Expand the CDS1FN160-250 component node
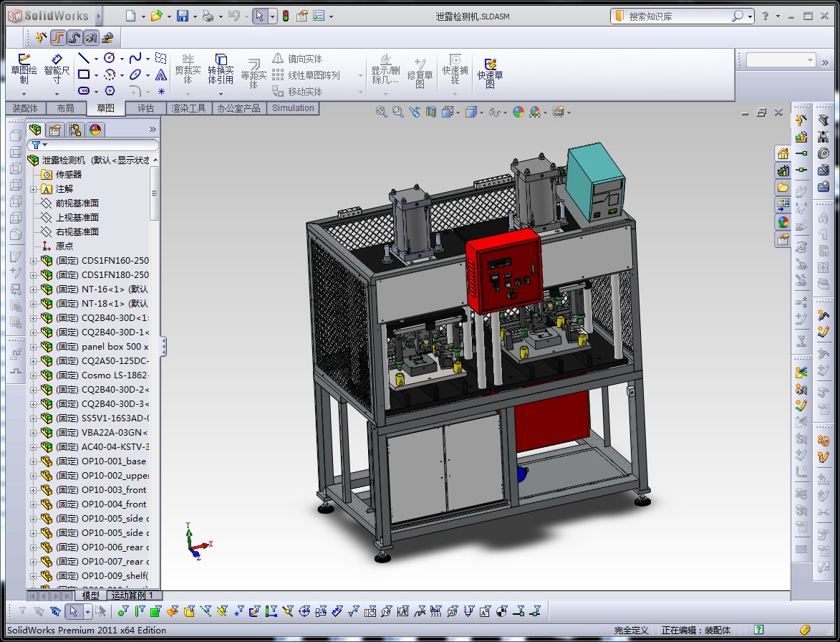This screenshot has width=840, height=642. [x=33, y=261]
